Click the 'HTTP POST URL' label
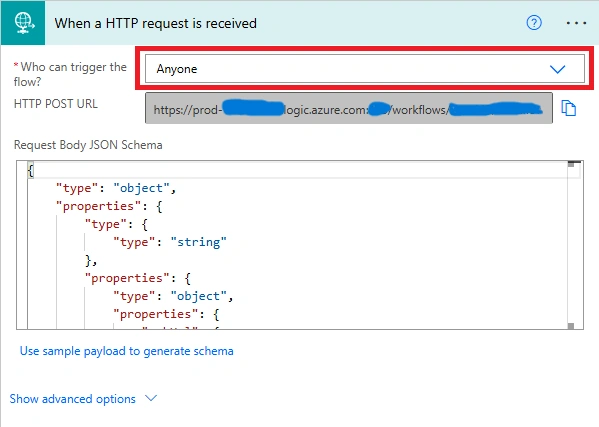 pos(56,104)
